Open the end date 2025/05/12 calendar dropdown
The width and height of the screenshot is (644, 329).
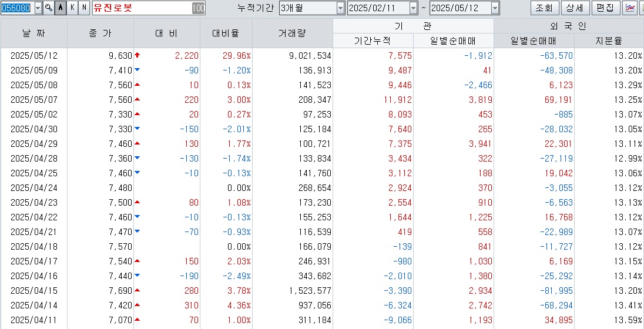[x=495, y=8]
